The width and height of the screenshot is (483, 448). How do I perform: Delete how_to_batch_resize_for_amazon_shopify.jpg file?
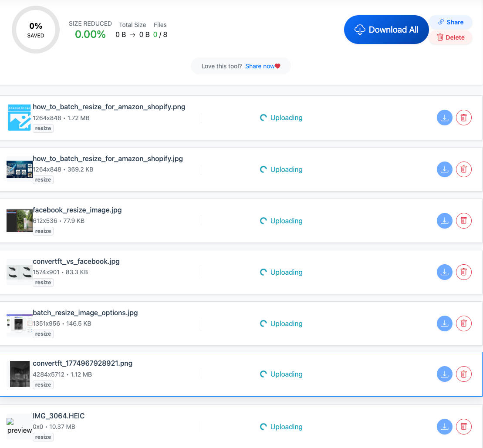point(463,169)
